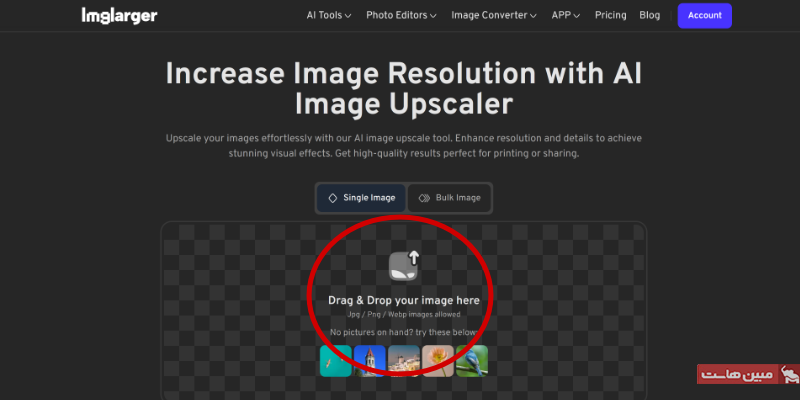Switch to the Bulk Image tab
Viewport: 800px width, 400px height.
[449, 198]
